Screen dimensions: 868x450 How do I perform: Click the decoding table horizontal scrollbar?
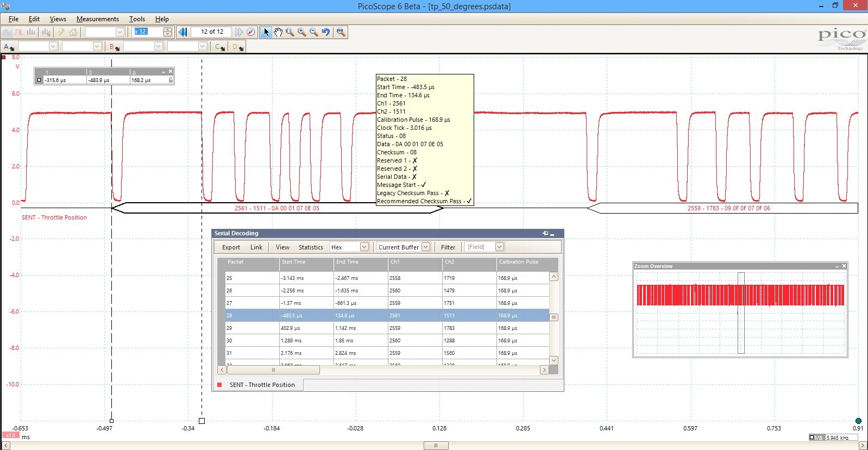[x=273, y=370]
